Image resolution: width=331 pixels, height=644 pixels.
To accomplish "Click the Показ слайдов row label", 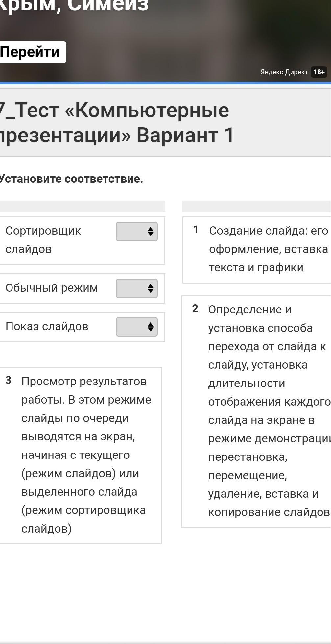I will coord(47,327).
